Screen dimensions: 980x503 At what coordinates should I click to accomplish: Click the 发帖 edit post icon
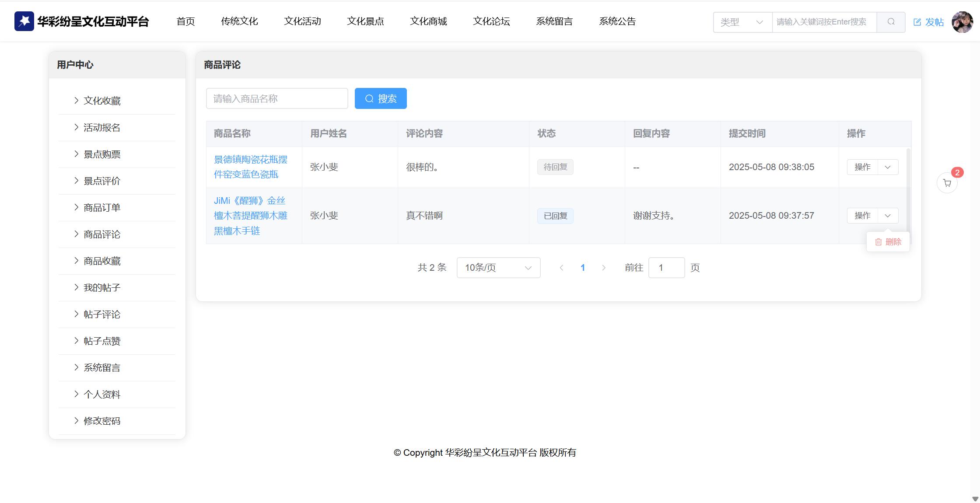917,22
